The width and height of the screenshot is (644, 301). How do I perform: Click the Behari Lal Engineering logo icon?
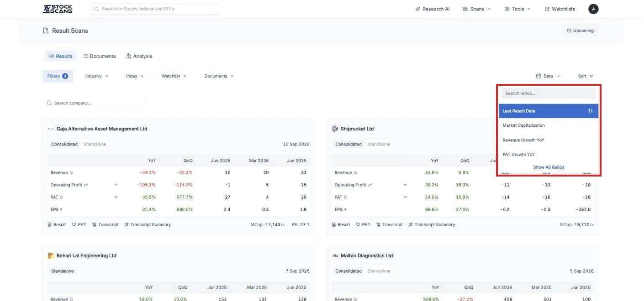51,256
